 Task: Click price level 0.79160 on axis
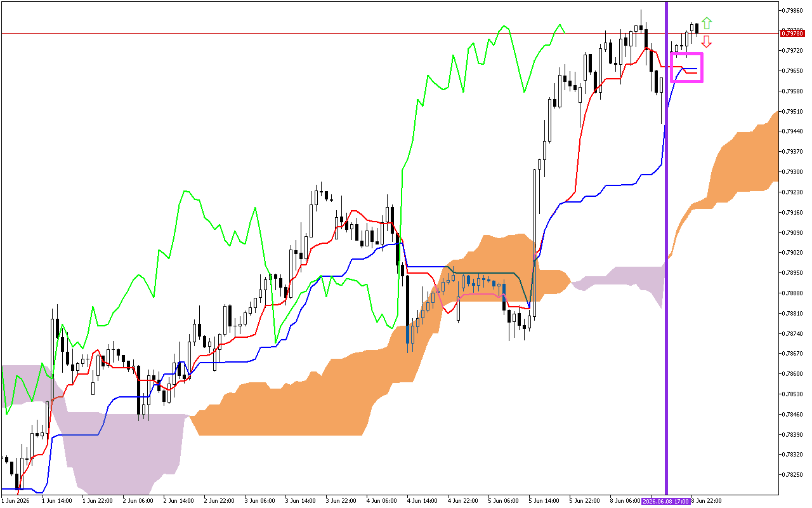792,213
